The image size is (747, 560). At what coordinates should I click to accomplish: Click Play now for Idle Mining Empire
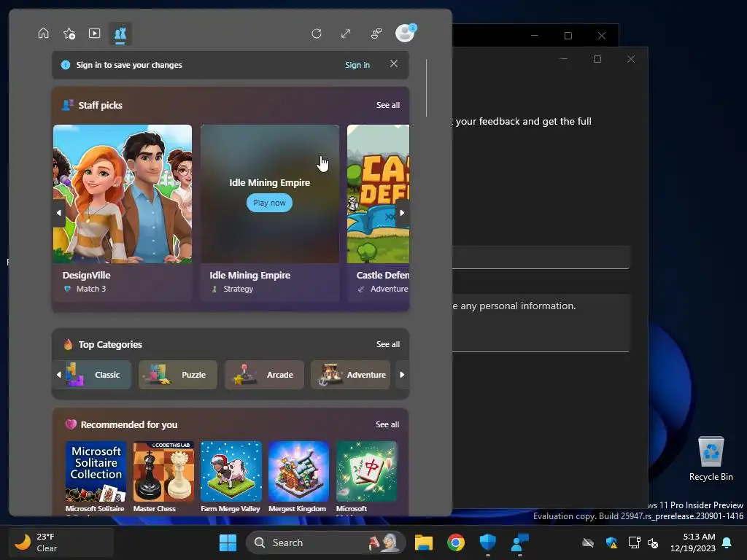pyautogui.click(x=270, y=203)
